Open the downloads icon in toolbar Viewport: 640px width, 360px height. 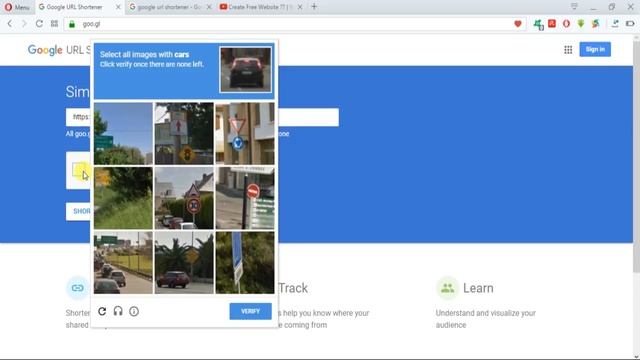click(615, 24)
